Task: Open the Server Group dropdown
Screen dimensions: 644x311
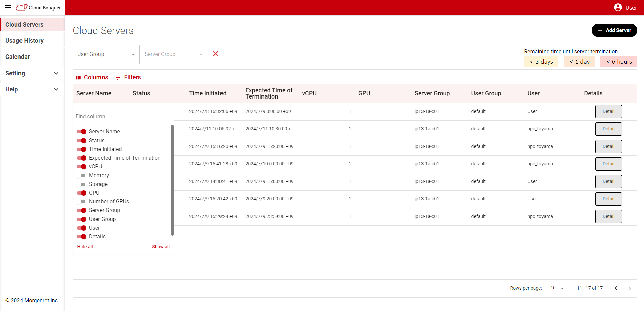Action: click(173, 54)
